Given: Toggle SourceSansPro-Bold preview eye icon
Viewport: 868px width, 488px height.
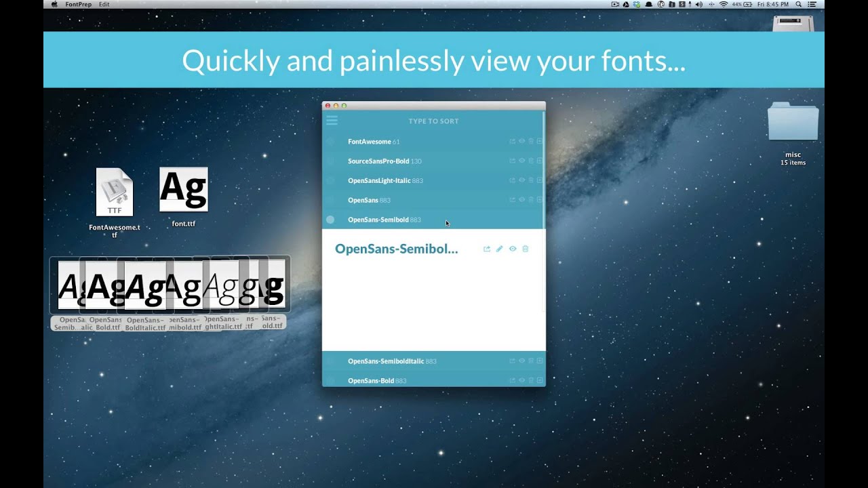Looking at the screenshot, I should pos(522,161).
